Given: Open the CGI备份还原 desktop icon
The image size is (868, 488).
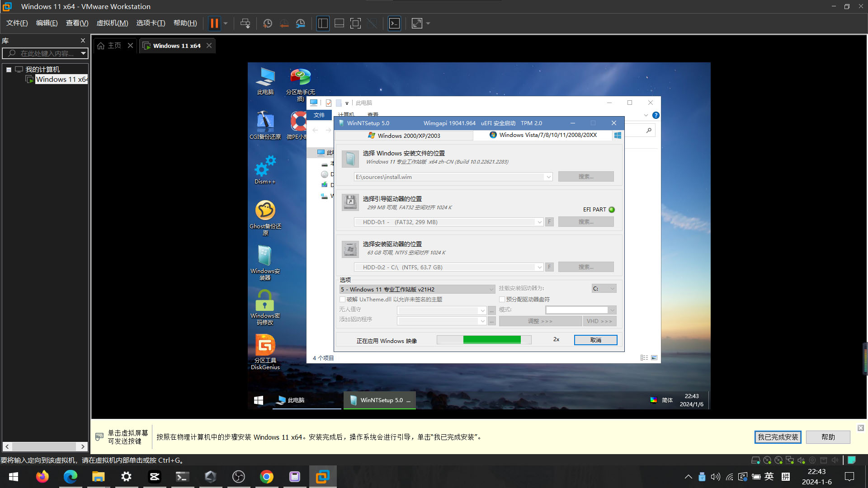Looking at the screenshot, I should pyautogui.click(x=265, y=126).
